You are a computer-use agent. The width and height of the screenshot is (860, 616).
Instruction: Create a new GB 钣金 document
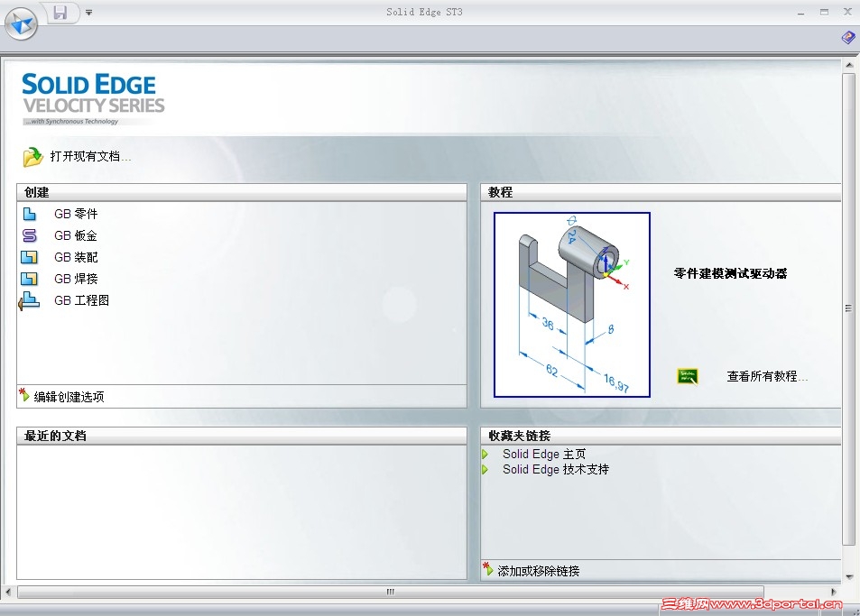coord(76,235)
